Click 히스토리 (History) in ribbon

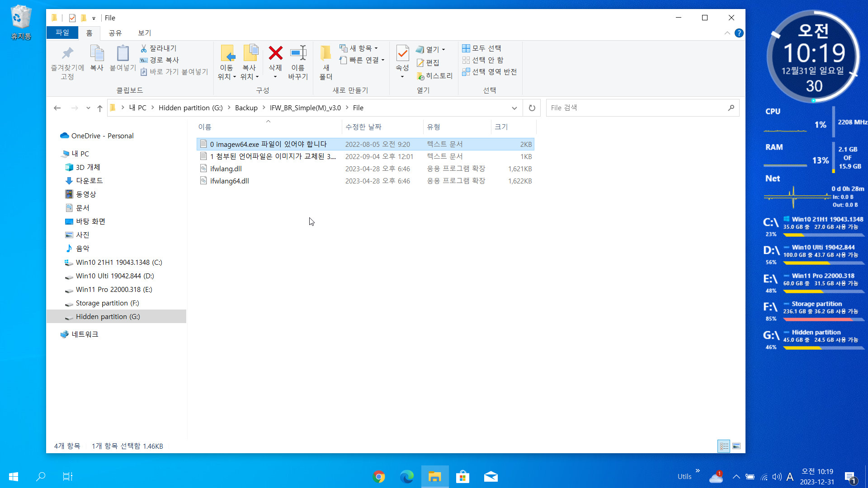pos(434,75)
